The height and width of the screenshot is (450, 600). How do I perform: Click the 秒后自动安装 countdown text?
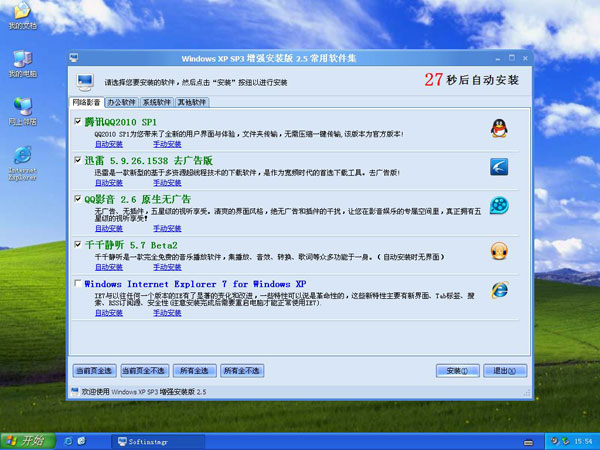tap(483, 80)
